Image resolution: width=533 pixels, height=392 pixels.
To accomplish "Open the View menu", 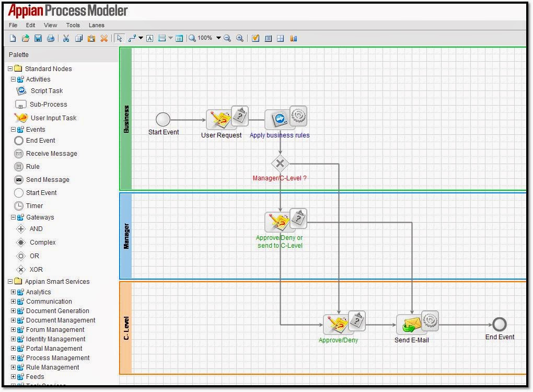I will point(50,25).
